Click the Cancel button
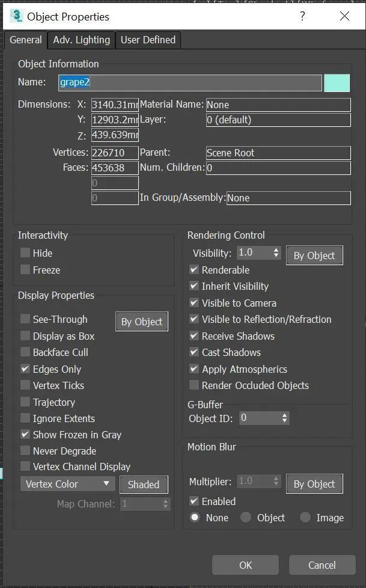This screenshot has width=366, height=588. click(x=322, y=565)
